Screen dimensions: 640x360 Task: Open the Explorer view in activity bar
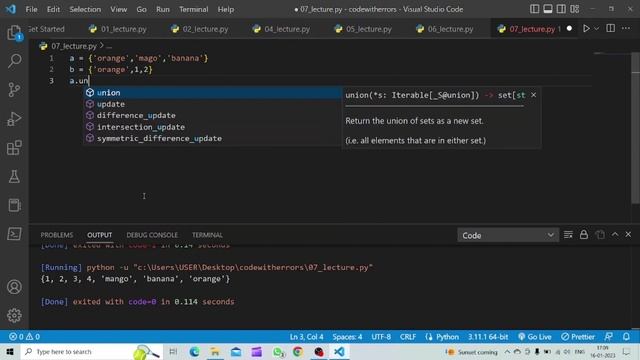(14, 33)
